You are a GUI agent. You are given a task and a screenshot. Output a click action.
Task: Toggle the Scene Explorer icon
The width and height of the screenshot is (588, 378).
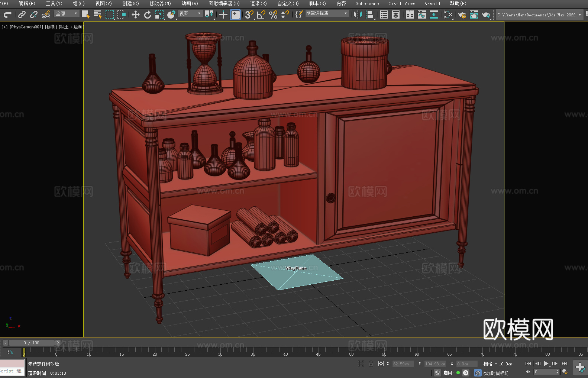click(384, 14)
